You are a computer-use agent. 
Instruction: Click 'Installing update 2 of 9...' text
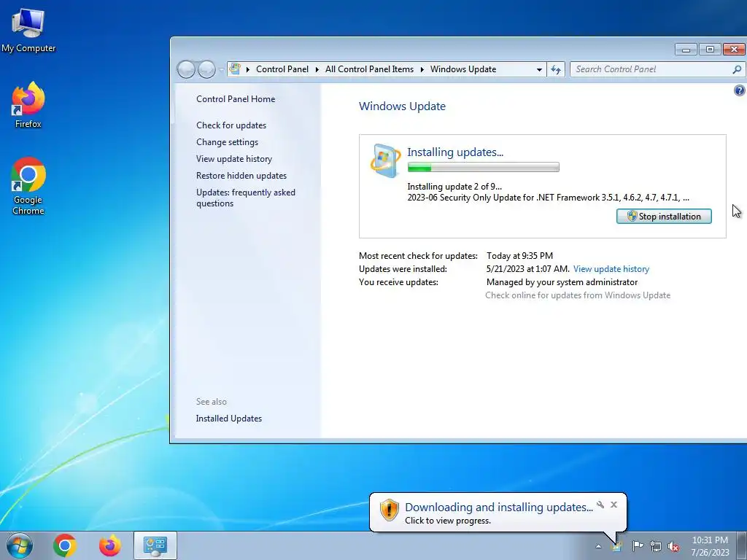[454, 187]
